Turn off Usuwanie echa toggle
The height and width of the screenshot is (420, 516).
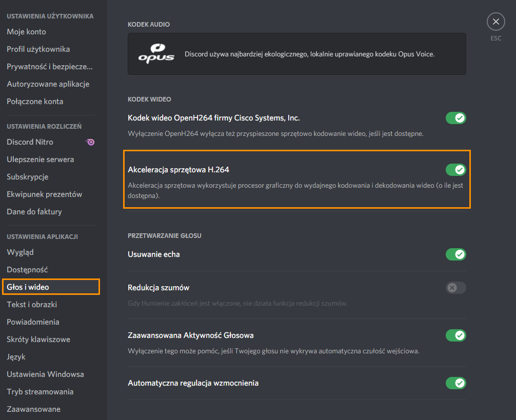[x=456, y=254]
